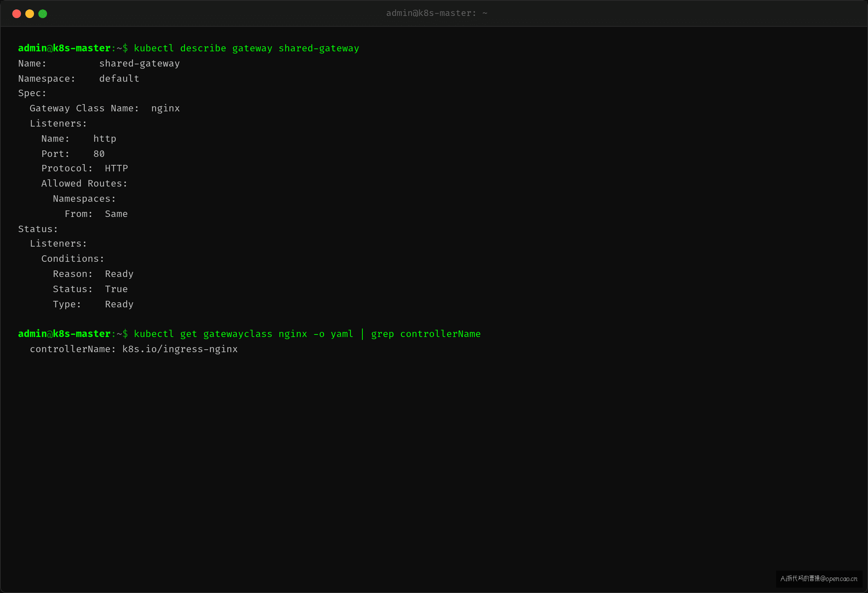This screenshot has width=868, height=593.
Task: Click the Type: Ready value
Action: point(119,304)
